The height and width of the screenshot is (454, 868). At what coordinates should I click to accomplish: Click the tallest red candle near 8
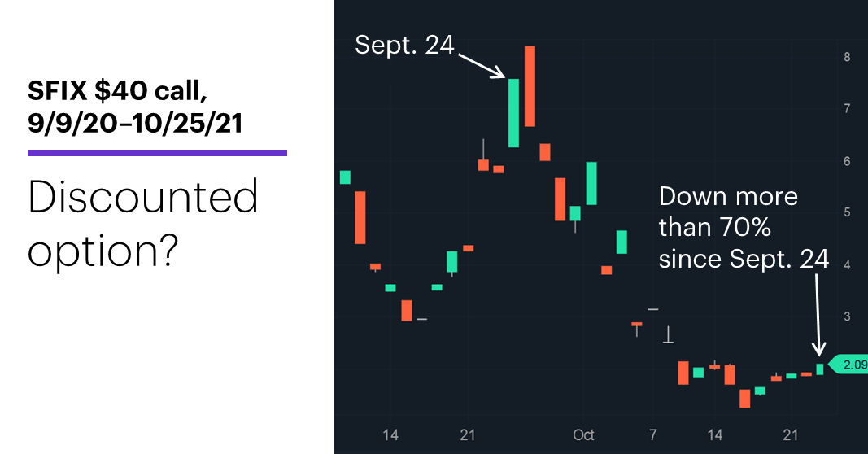[530, 86]
